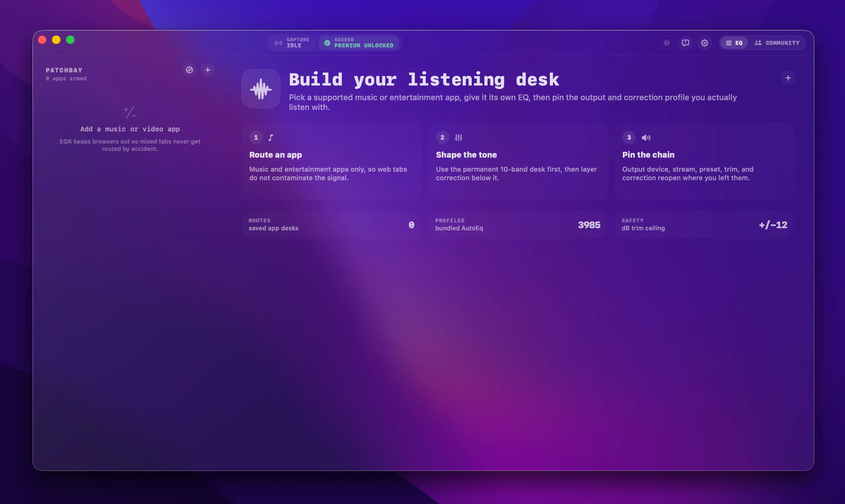Click the green verified badge beside ACCESS

click(327, 43)
